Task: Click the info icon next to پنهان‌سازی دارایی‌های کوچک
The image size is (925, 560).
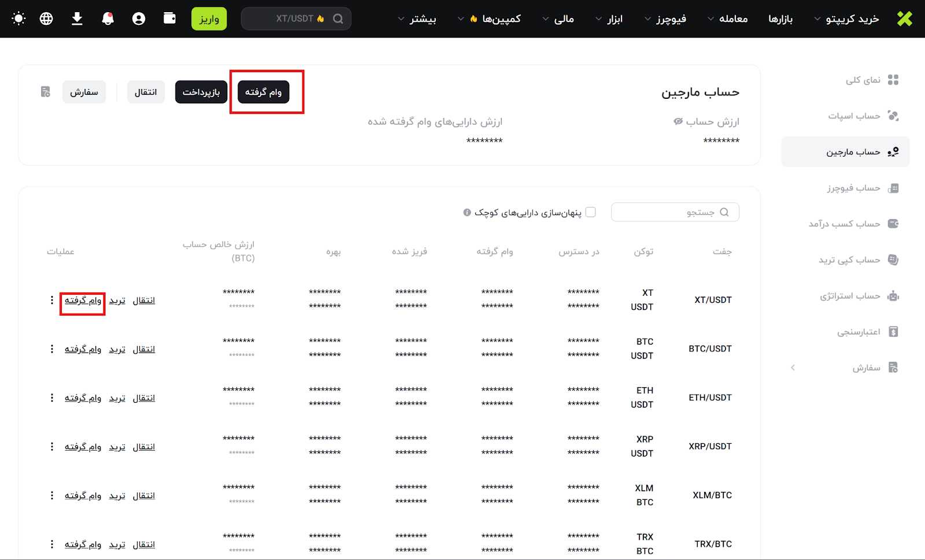Action: 467,213
